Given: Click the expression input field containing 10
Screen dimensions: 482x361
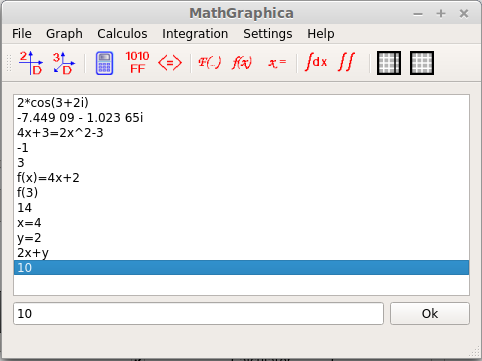Looking at the screenshot, I should [x=198, y=313].
